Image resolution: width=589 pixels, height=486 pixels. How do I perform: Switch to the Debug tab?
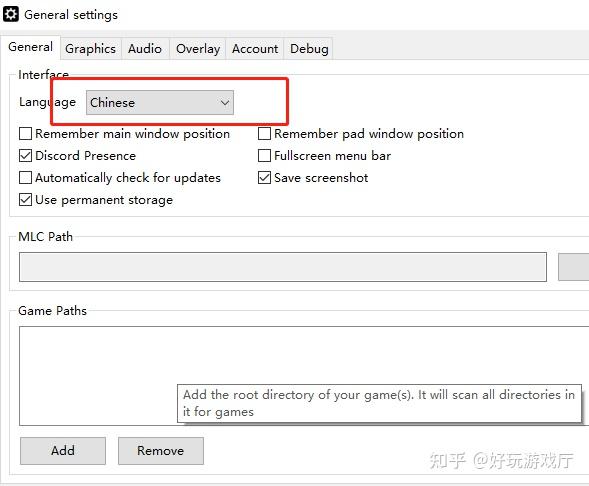coord(309,49)
